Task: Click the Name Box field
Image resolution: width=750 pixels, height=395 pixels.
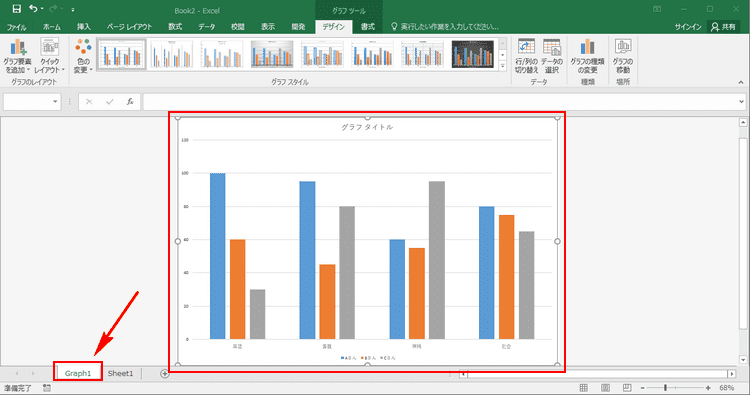Action: (27, 101)
